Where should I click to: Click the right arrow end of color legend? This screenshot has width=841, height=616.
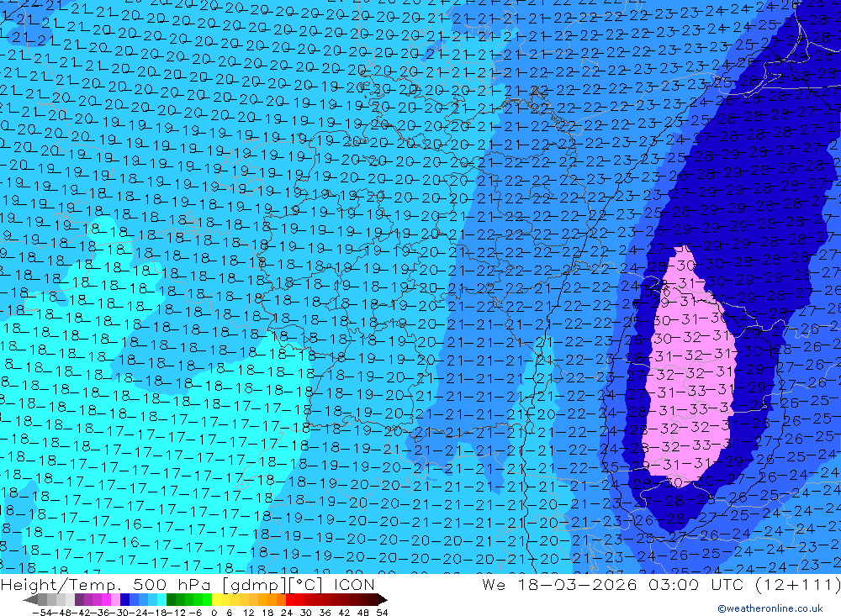[x=383, y=599]
